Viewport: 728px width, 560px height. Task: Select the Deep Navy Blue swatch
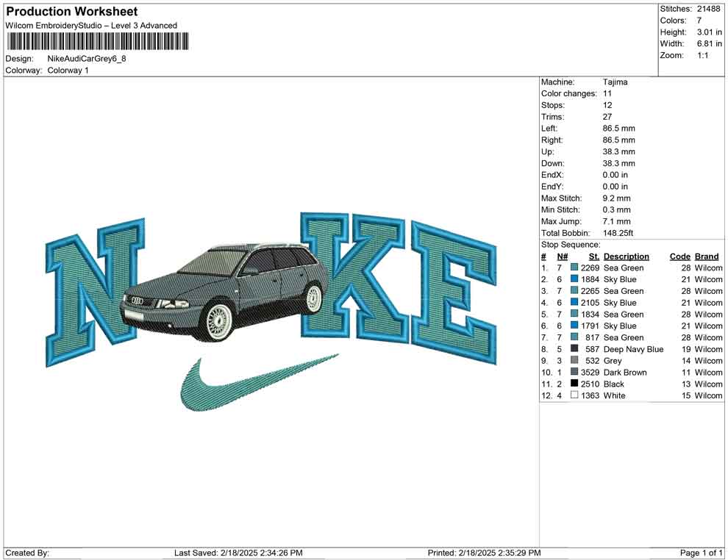point(574,349)
